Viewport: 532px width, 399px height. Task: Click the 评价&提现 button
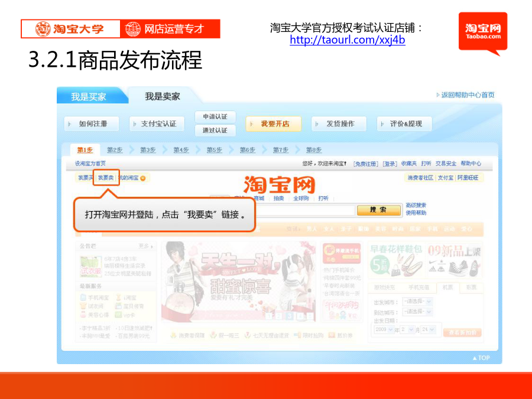click(x=404, y=124)
